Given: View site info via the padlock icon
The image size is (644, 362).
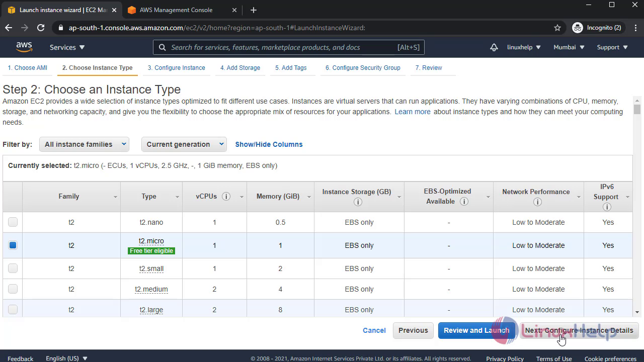Looking at the screenshot, I should pos(60,28).
